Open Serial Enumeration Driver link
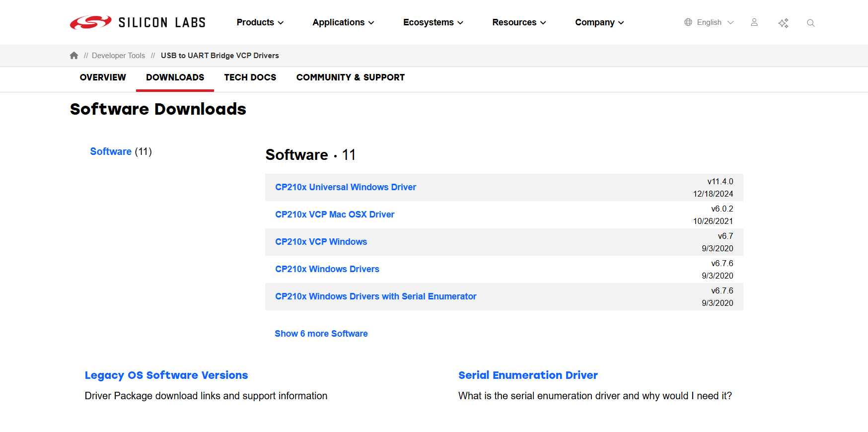The image size is (868, 432). pyautogui.click(x=528, y=375)
